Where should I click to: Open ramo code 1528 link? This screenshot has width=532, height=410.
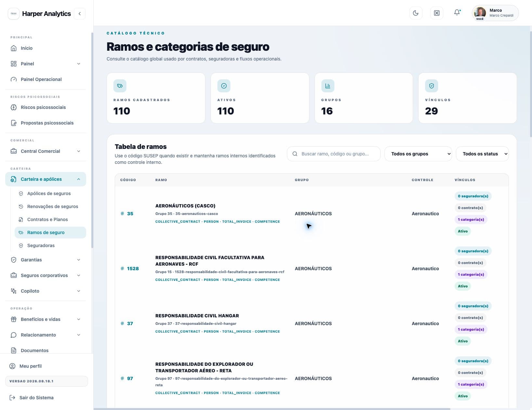130,269
